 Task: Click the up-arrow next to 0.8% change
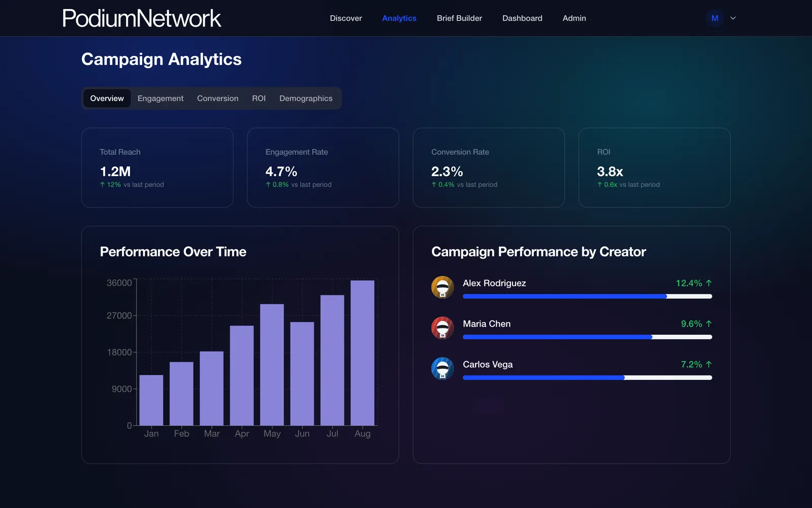coord(268,184)
